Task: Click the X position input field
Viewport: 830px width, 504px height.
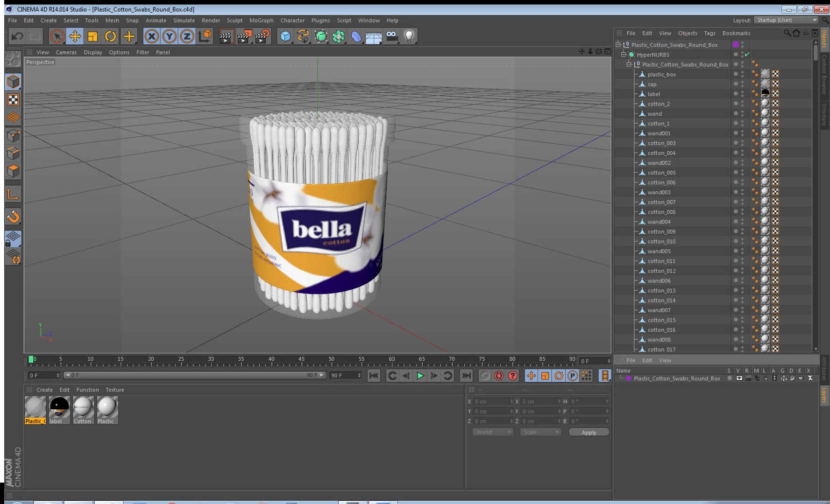Action: coord(493,401)
